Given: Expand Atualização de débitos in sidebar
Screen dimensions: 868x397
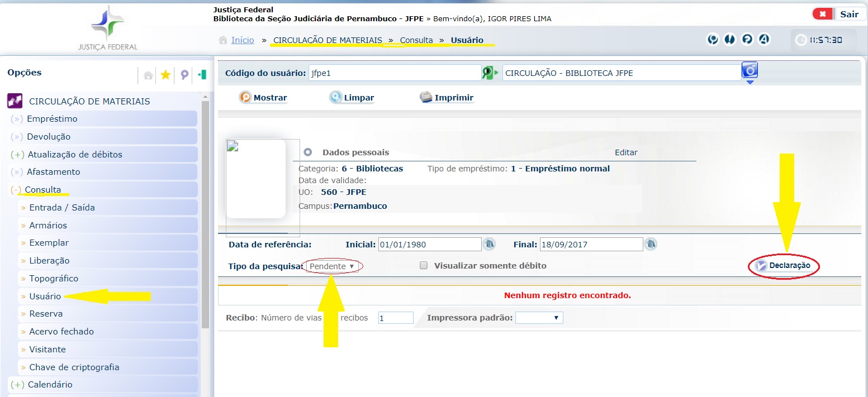Looking at the screenshot, I should pos(75,155).
